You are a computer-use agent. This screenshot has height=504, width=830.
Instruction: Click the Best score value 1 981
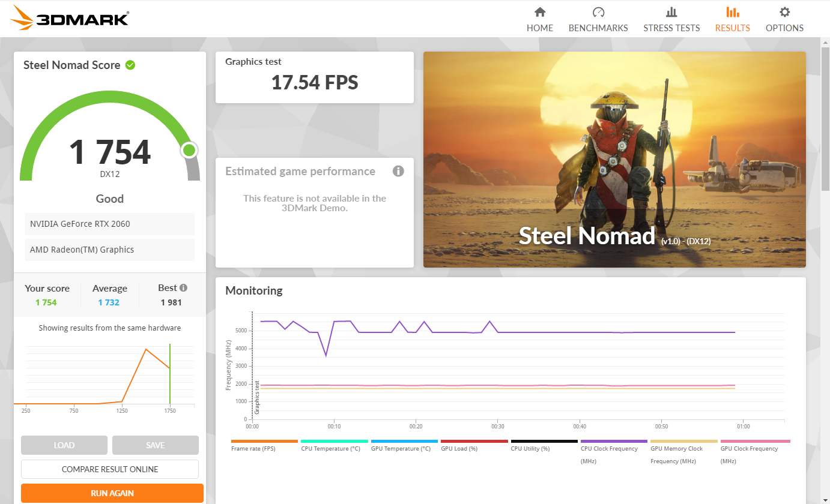(x=171, y=302)
